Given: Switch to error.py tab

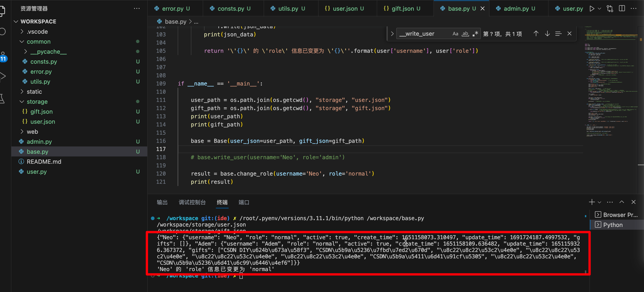Looking at the screenshot, I should [175, 8].
